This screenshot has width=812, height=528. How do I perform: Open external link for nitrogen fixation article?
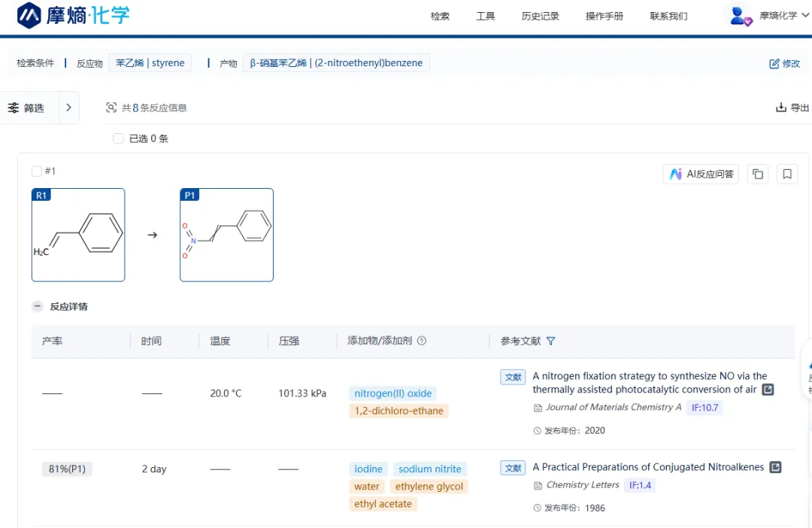pos(768,390)
